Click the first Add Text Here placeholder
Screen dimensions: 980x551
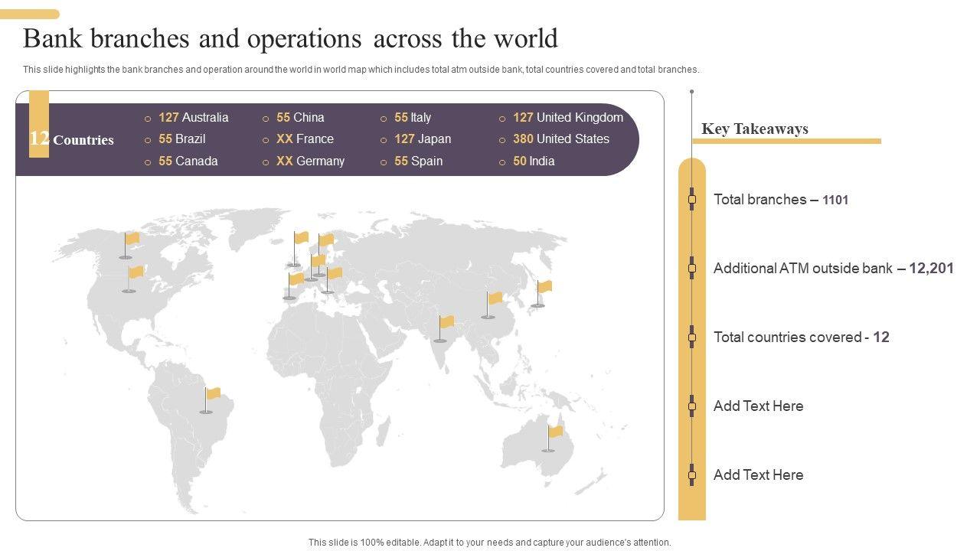coord(758,406)
